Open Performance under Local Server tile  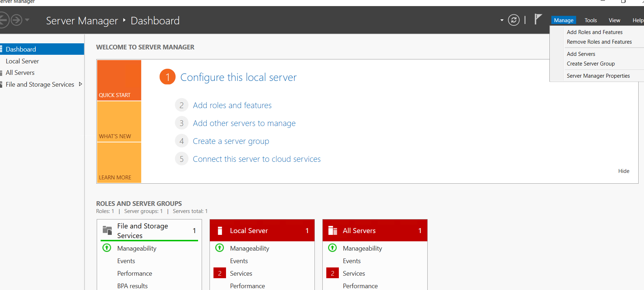click(x=247, y=286)
